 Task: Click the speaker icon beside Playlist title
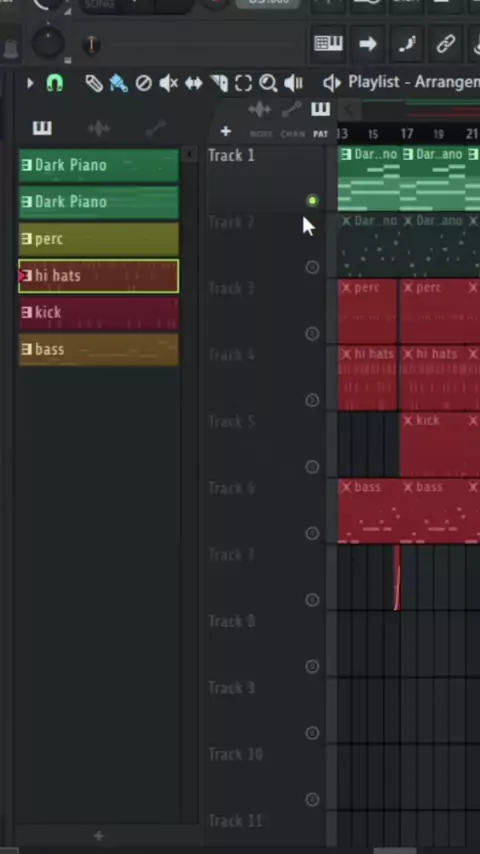pos(331,83)
